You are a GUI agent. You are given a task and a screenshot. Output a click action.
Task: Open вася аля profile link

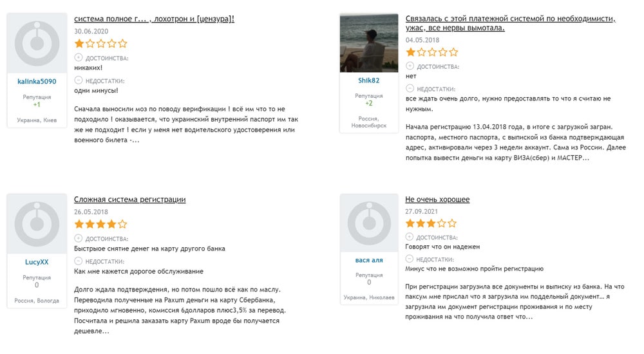[x=369, y=261]
